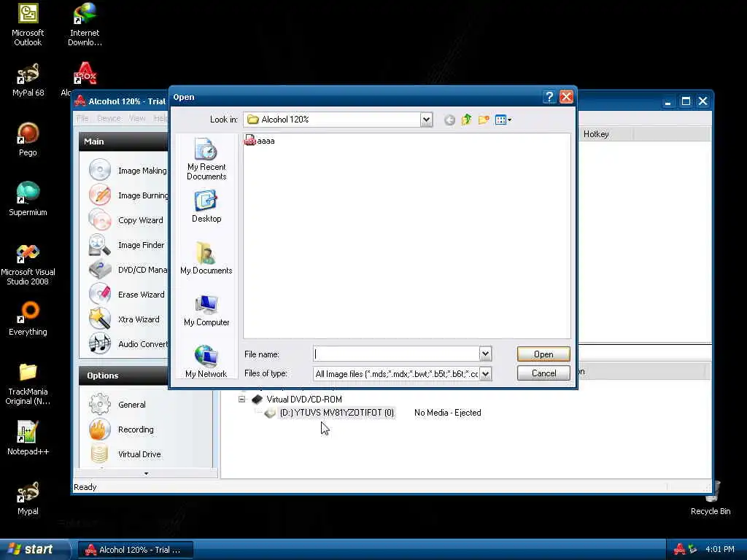The image size is (747, 560).
Task: Click the Alcohol tray icon in system tray
Action: tap(679, 550)
